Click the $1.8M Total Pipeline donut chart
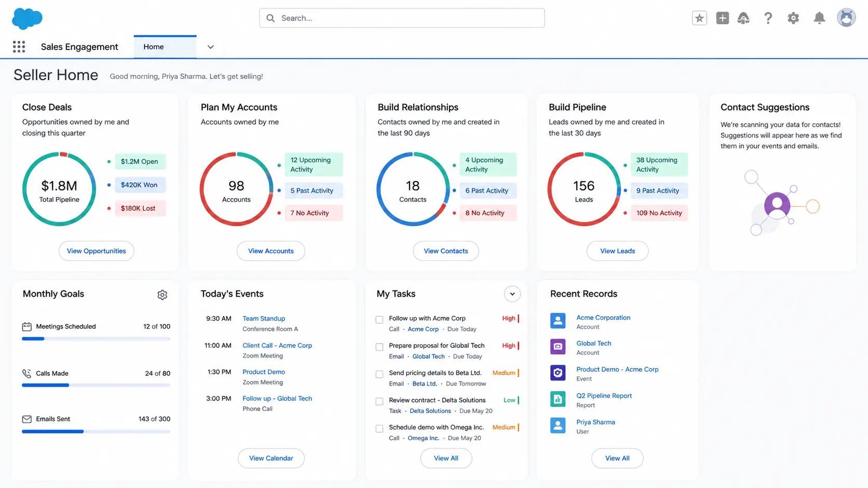The height and width of the screenshot is (488, 868). point(59,189)
